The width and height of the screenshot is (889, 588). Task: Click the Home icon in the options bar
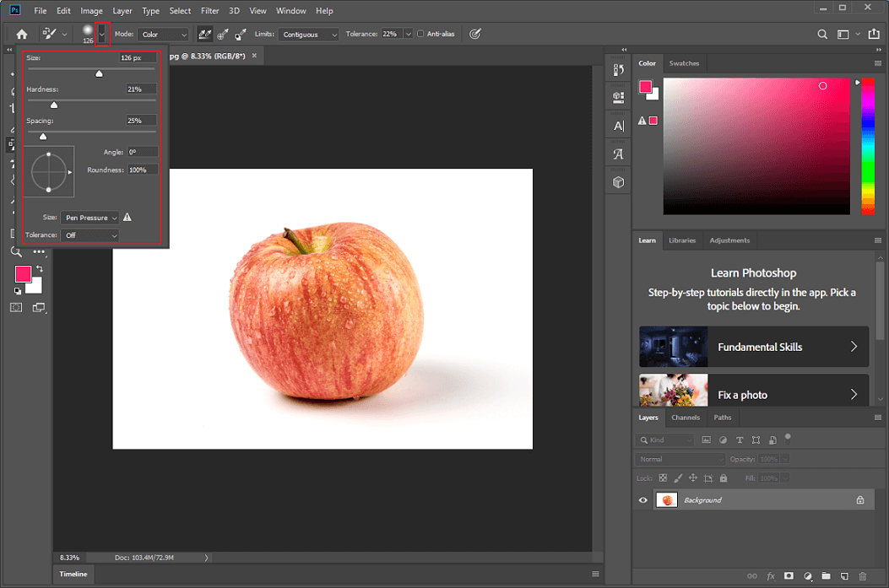[20, 34]
